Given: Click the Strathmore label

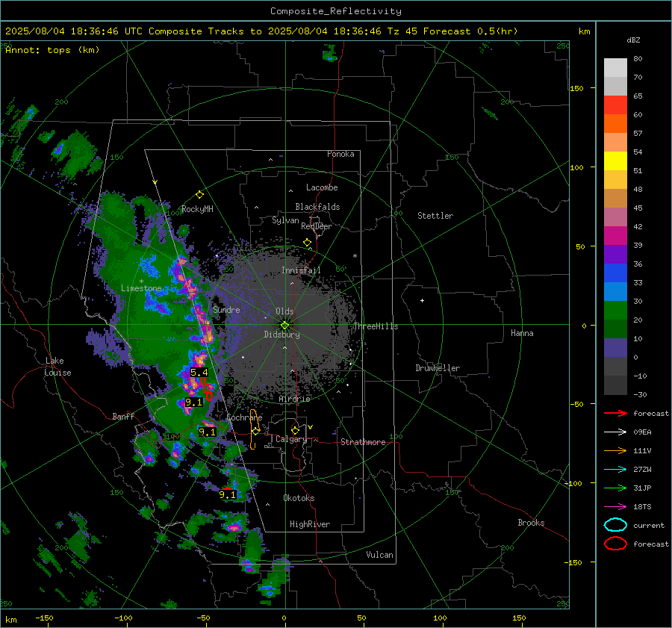Looking at the screenshot, I should coord(363,442).
